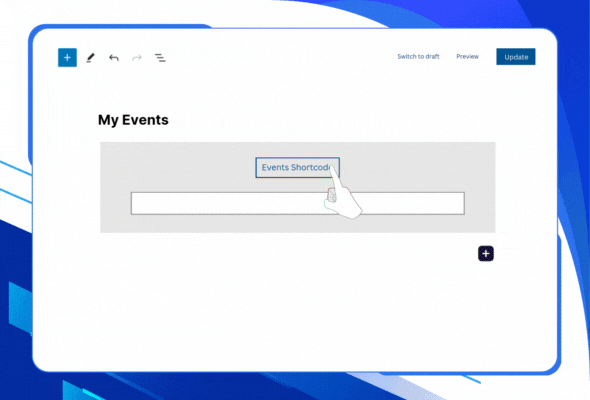Click Switch to draft
The width and height of the screenshot is (590, 400).
click(418, 56)
